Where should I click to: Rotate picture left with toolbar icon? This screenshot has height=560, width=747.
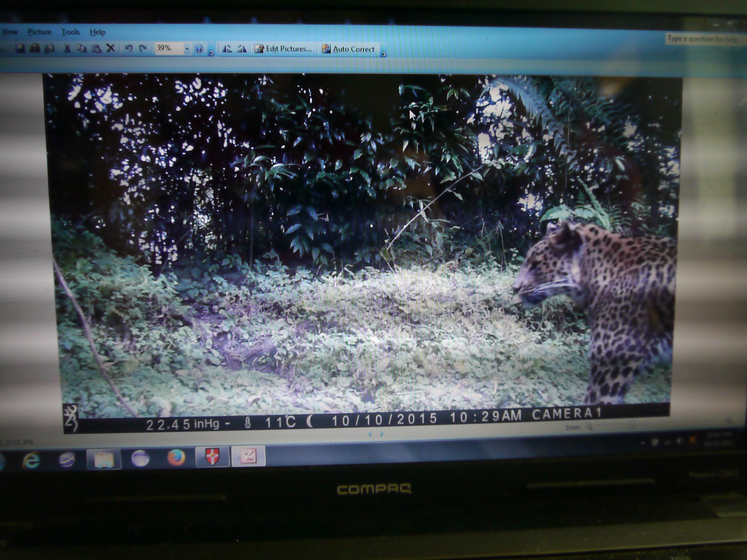(227, 49)
